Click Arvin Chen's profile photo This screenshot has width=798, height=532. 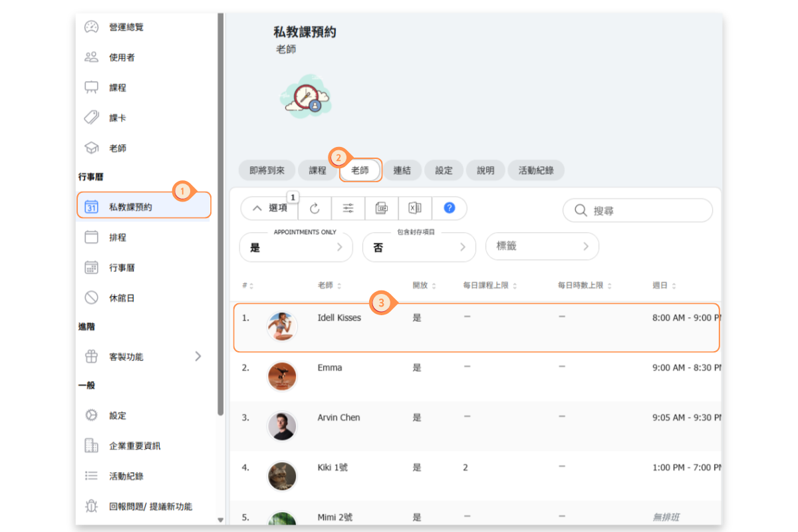click(x=282, y=426)
